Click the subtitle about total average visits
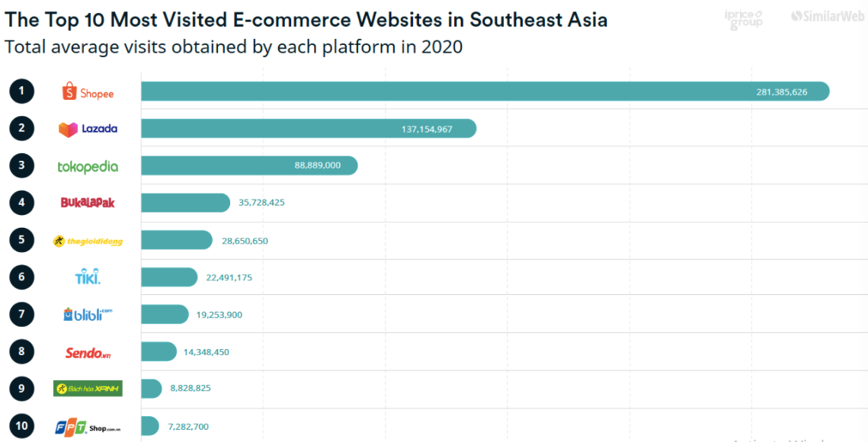Viewport: 868px width, 442px height. click(x=233, y=47)
